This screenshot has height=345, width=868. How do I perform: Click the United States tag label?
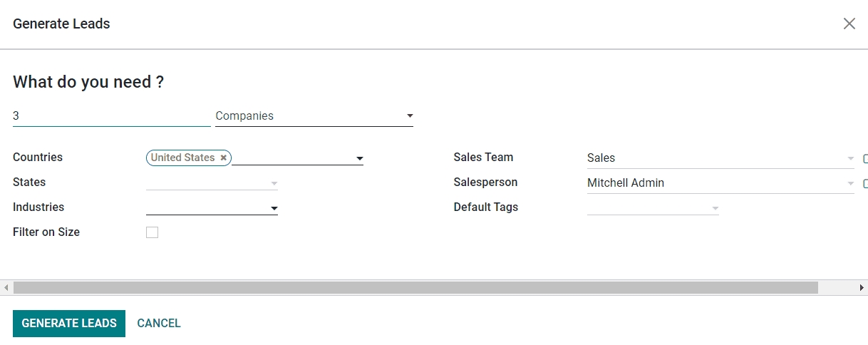(182, 158)
